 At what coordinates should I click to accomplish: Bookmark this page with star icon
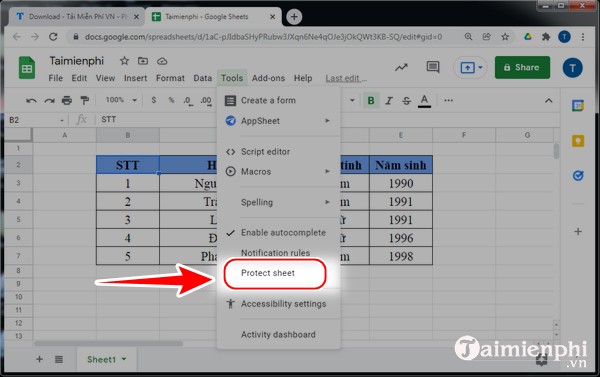click(x=505, y=37)
